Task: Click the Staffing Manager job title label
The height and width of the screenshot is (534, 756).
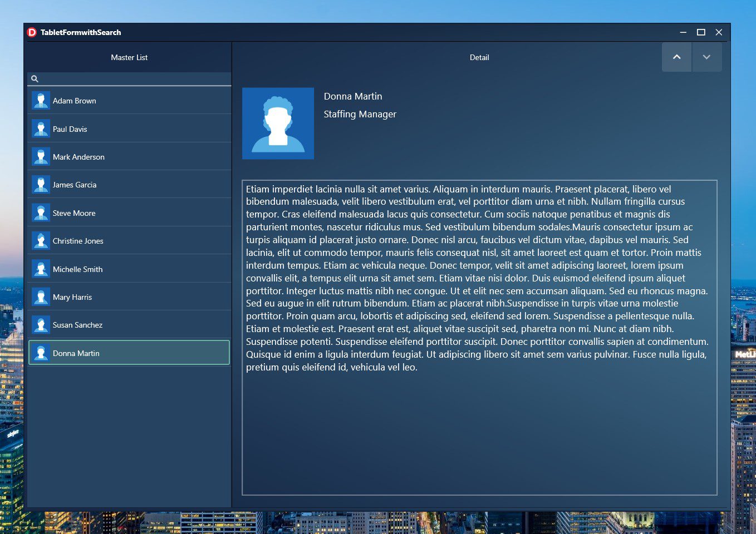Action: pos(360,114)
